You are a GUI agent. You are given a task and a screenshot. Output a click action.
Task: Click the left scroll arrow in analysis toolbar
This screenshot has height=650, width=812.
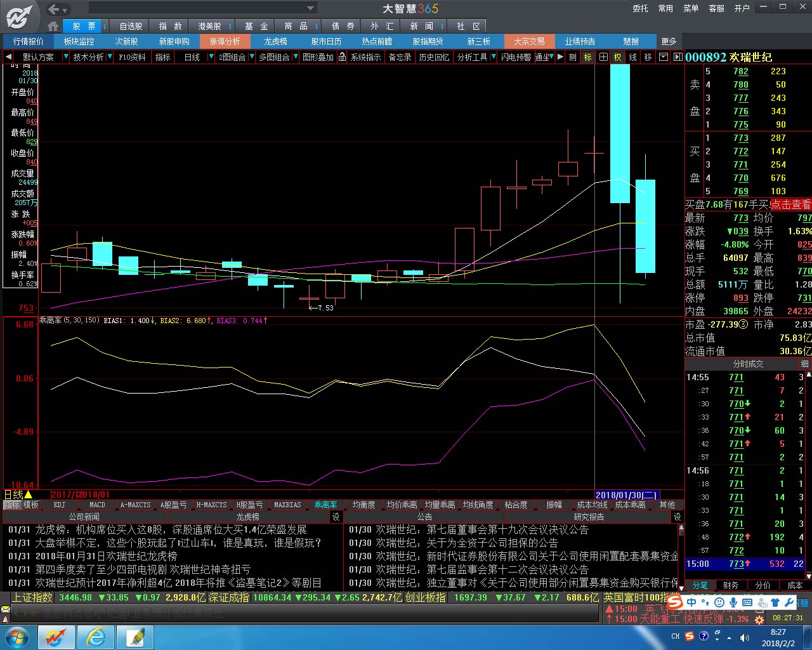(8, 57)
